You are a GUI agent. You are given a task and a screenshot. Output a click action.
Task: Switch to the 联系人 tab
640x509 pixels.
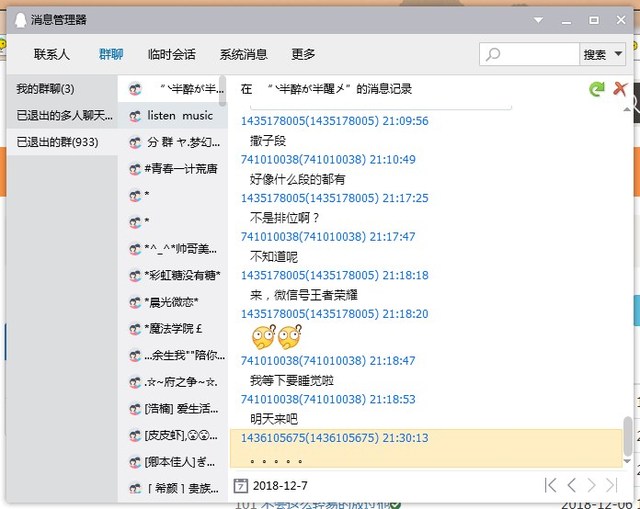click(51, 54)
